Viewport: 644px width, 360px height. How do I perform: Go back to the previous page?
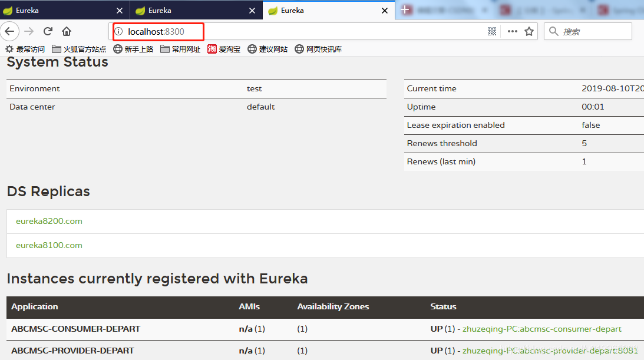(9, 31)
